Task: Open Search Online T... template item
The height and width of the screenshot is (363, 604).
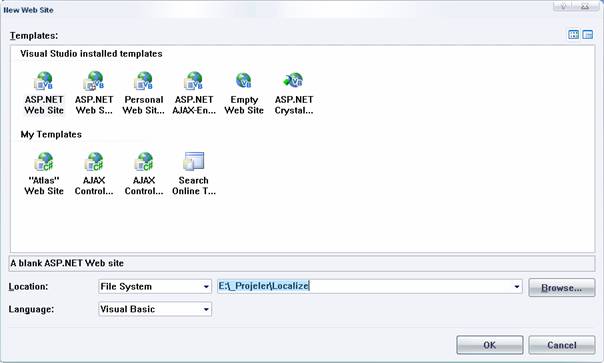Action: tap(194, 174)
